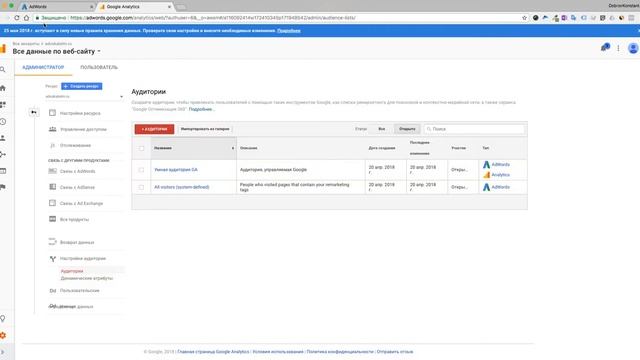This screenshot has height=360, width=640.
Task: Click Импортировать из галереи button
Action: point(205,129)
